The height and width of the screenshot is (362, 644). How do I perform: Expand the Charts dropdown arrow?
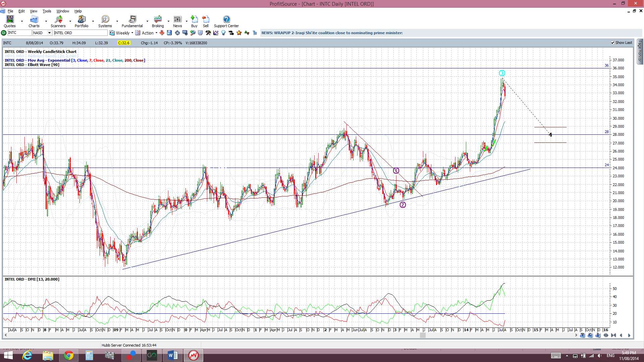[46, 21]
